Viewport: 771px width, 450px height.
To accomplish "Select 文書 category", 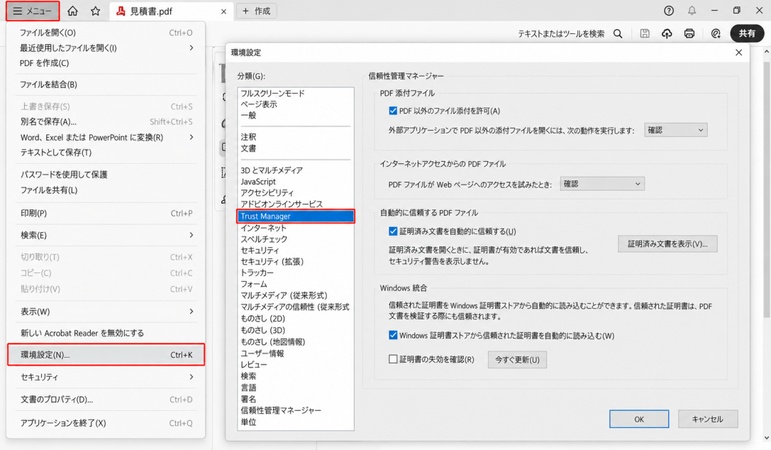I will 248,148.
